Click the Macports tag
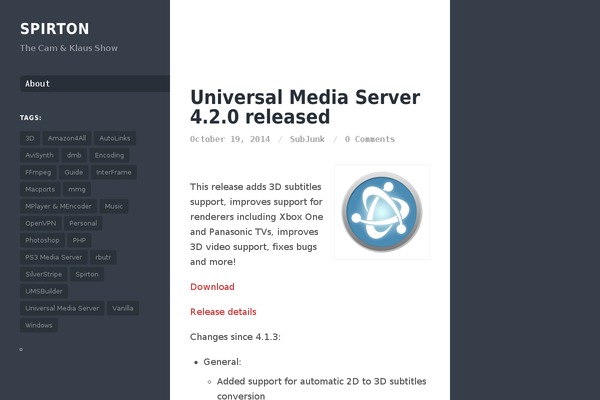This screenshot has height=400, width=600. pos(40,189)
